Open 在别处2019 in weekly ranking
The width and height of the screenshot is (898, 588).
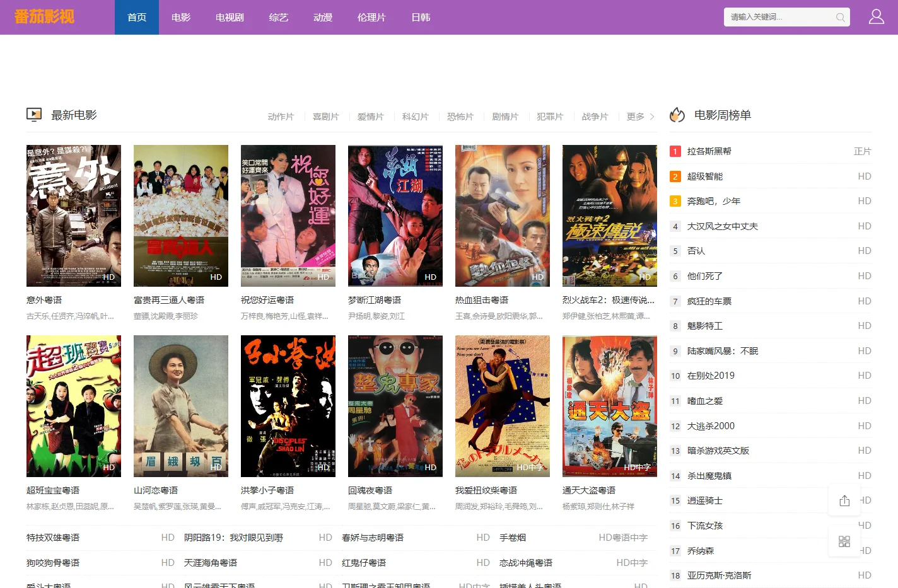(x=711, y=376)
